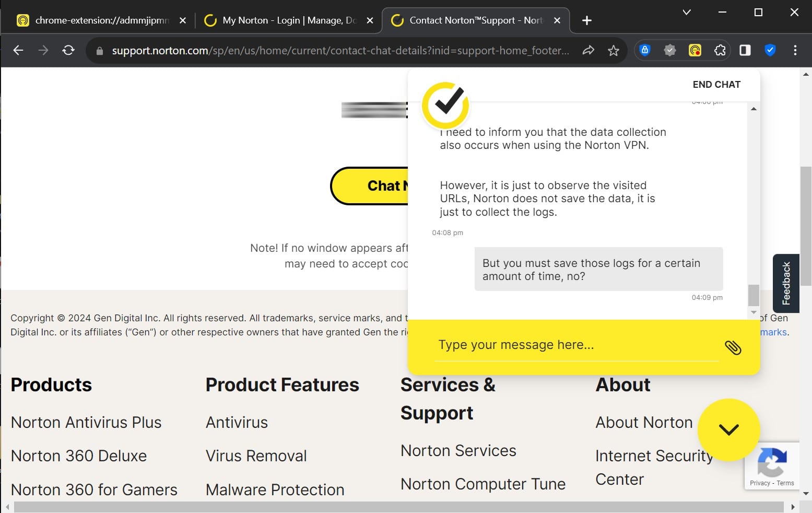Click the agent message about Norton VPN data collection

click(x=553, y=138)
